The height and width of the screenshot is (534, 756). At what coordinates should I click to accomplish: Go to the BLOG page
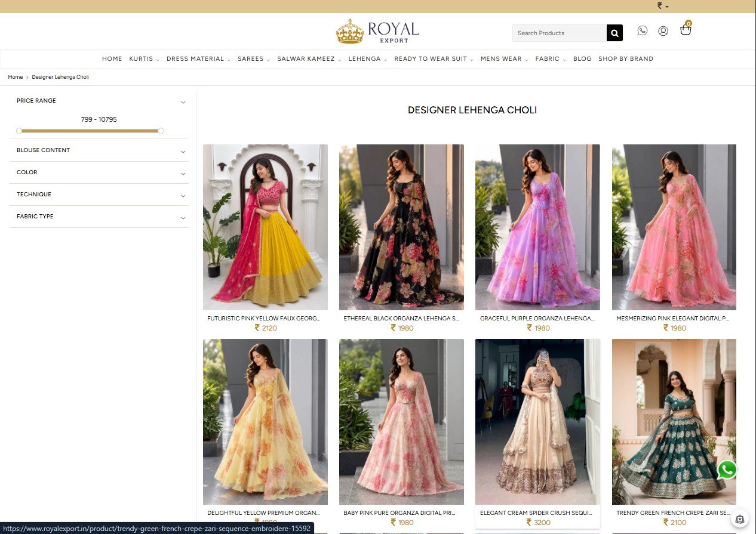pos(582,59)
